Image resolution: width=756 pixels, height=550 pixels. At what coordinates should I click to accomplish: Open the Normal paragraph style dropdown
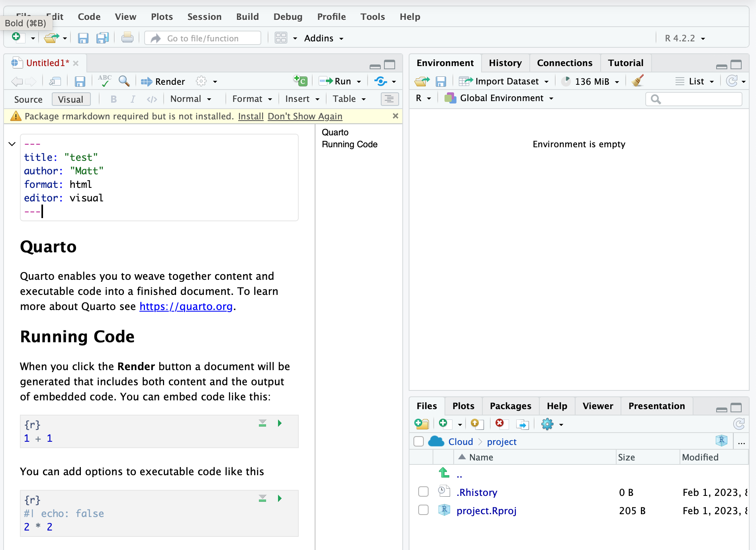point(190,99)
